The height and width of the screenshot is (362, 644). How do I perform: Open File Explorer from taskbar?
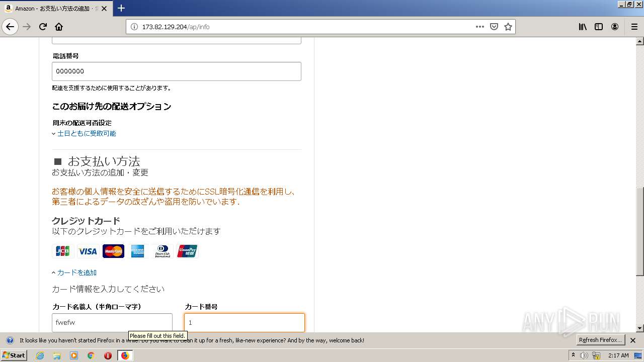point(57,355)
